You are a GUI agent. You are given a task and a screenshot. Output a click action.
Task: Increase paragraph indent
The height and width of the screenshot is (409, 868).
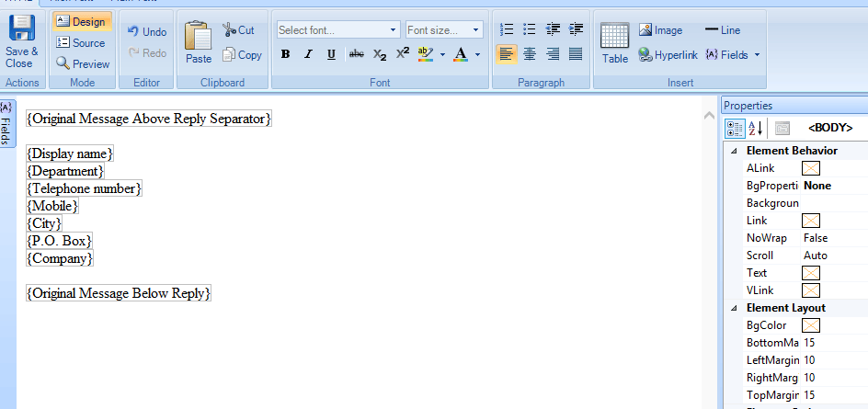pos(576,28)
